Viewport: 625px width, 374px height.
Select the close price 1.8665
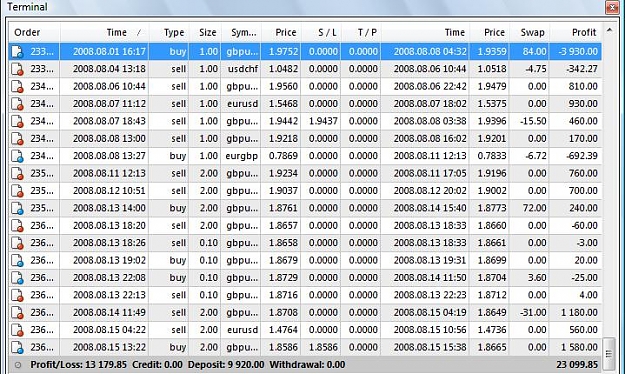[x=492, y=347]
